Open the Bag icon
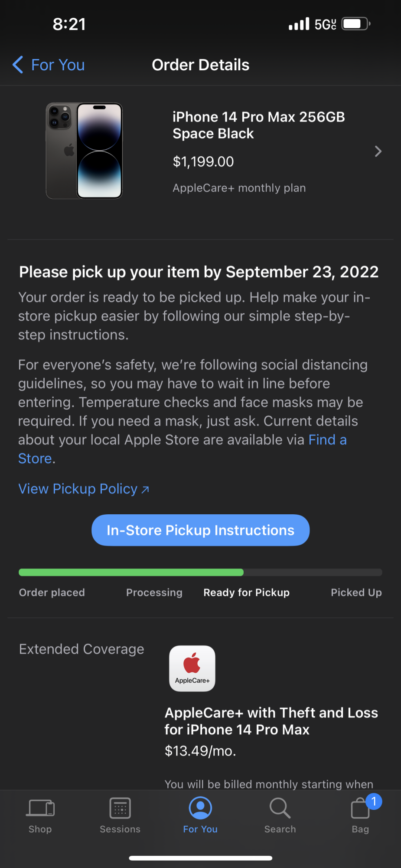 click(359, 810)
